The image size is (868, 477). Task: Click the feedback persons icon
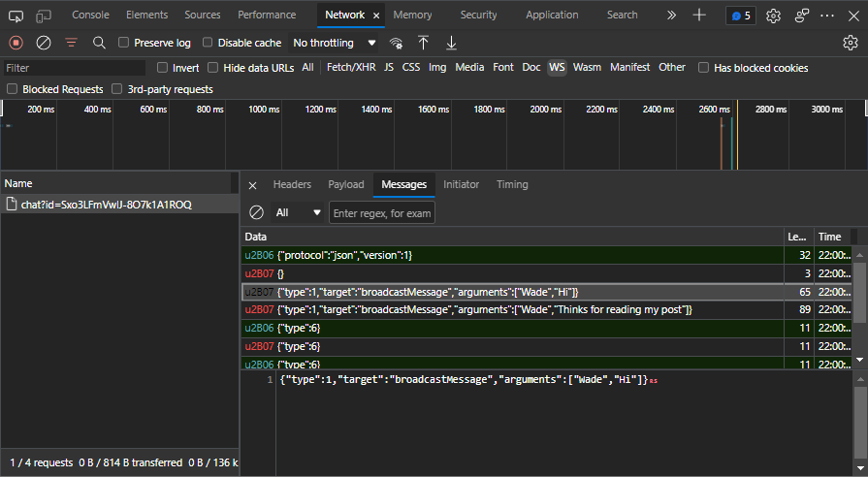pyautogui.click(x=802, y=16)
